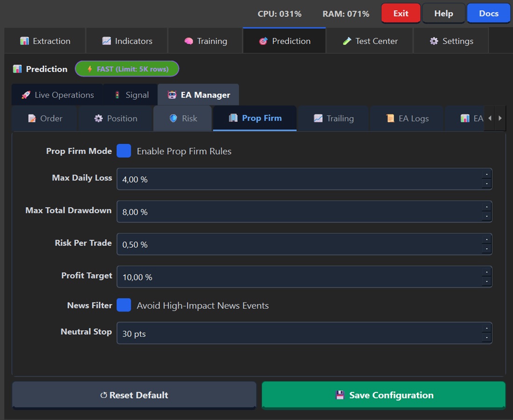Toggle Avoid High-Impact News Events checkbox
The height and width of the screenshot is (420, 513).
124,305
